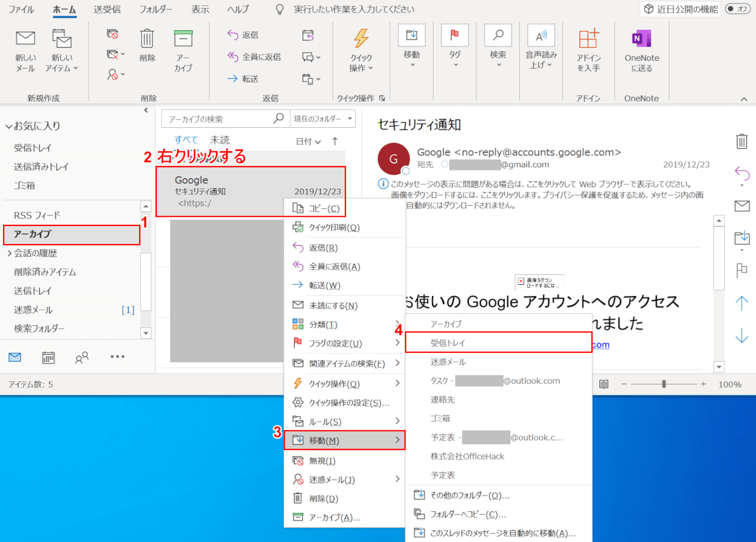Open the Send/Receive (送受信) ribbon tab
The height and width of the screenshot is (542, 756).
pos(107,9)
